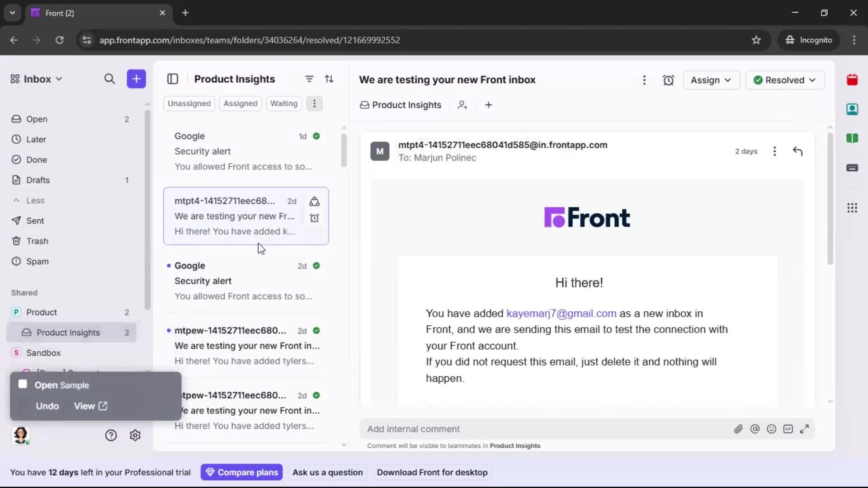Open the Assign dropdown
This screenshot has height=488, width=868.
click(711, 80)
